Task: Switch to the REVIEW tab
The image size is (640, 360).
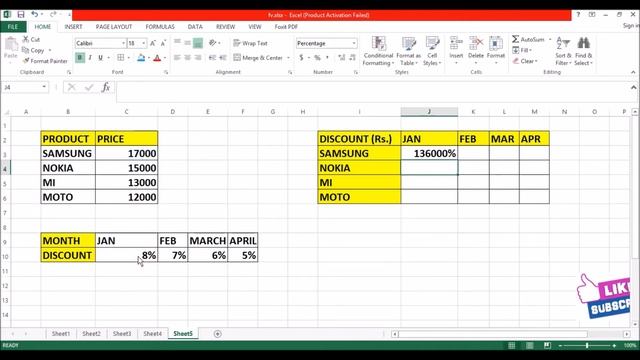Action: tap(225, 27)
